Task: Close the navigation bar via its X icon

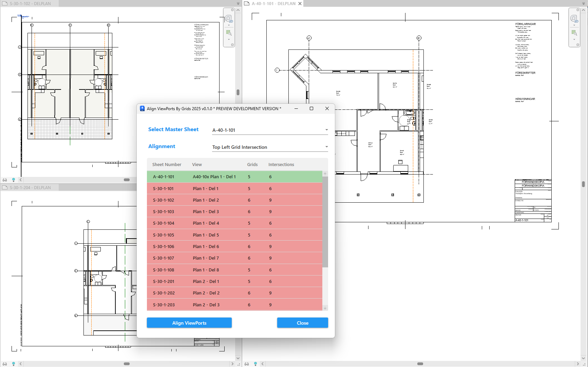Action: coord(232,9)
